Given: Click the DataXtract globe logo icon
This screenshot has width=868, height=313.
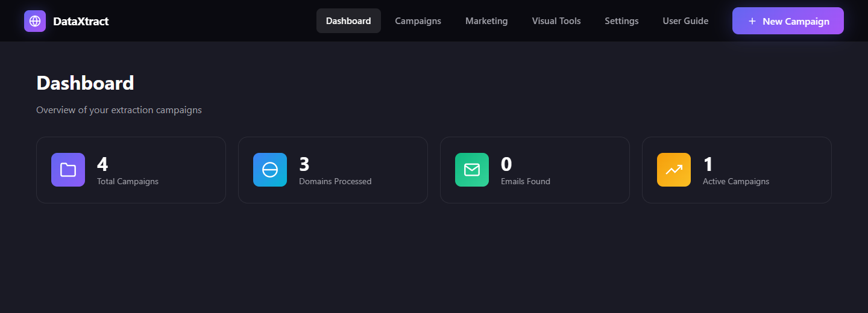Looking at the screenshot, I should click(x=35, y=21).
